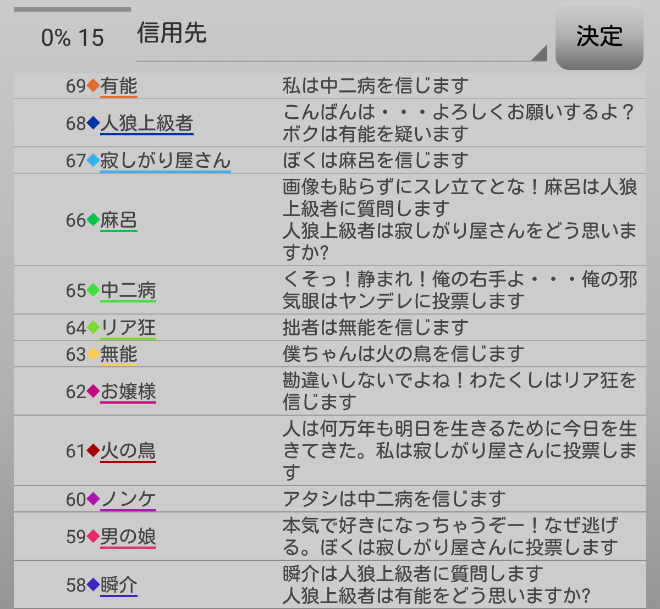The height and width of the screenshot is (609, 660).
Task: Click the dark blue diamond at post 68
Action: coord(93,124)
